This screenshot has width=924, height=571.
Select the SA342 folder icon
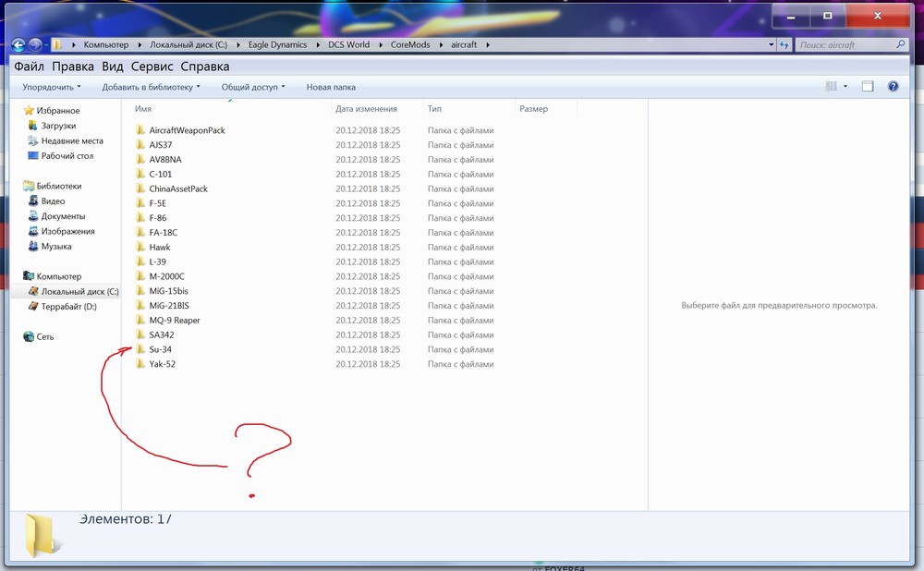[x=140, y=334]
